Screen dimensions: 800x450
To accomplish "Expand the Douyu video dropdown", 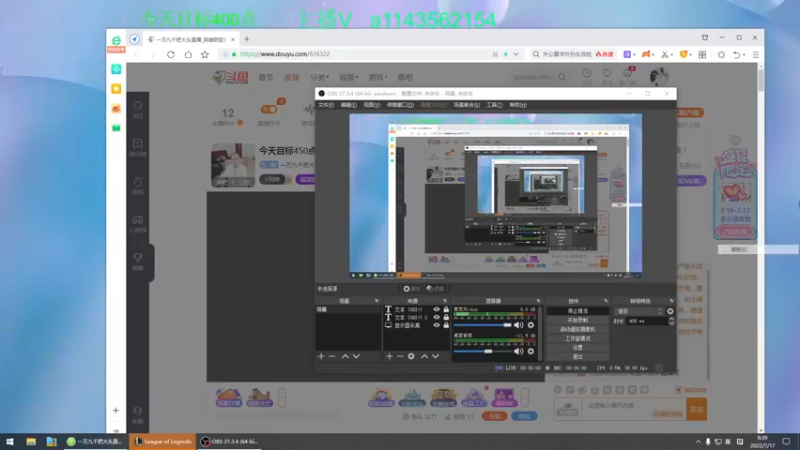I will pyautogui.click(x=348, y=77).
